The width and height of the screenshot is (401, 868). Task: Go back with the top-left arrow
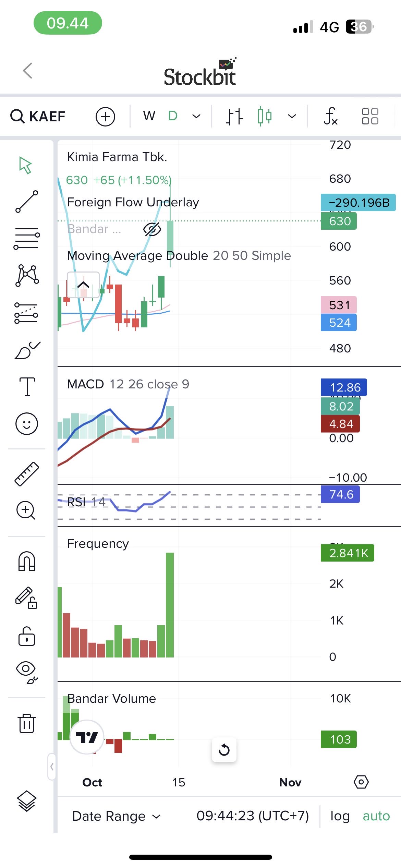(28, 71)
